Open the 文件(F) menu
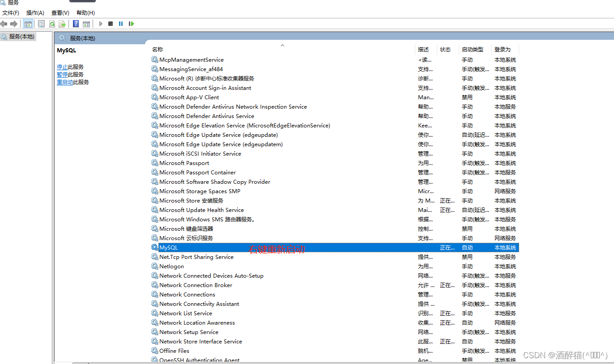 [x=11, y=13]
